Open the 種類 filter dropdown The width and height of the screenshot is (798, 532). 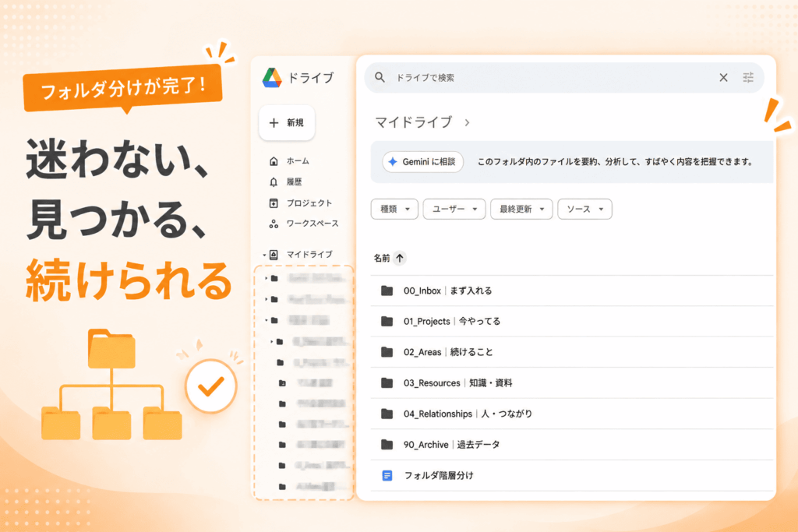pyautogui.click(x=394, y=209)
